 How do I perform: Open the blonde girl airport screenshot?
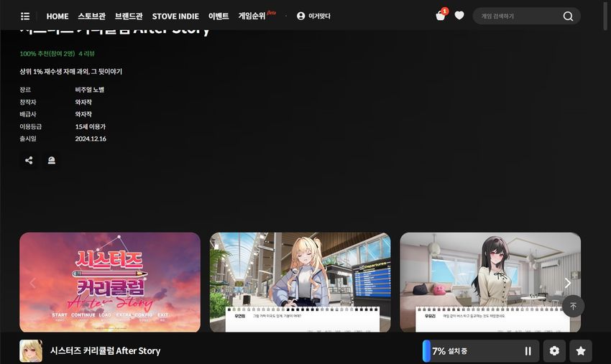point(300,282)
